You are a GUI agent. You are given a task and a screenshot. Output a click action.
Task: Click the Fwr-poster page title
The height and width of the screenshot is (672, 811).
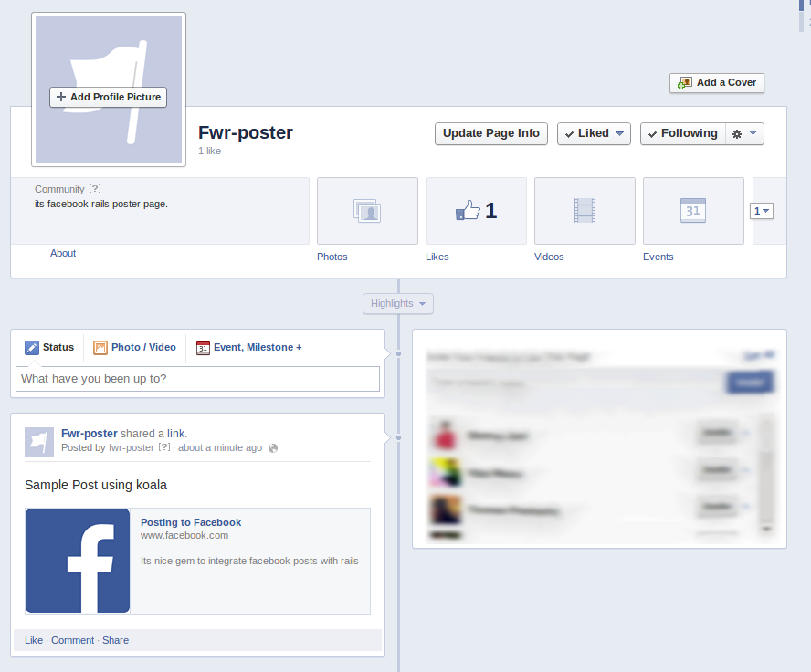[x=246, y=133]
